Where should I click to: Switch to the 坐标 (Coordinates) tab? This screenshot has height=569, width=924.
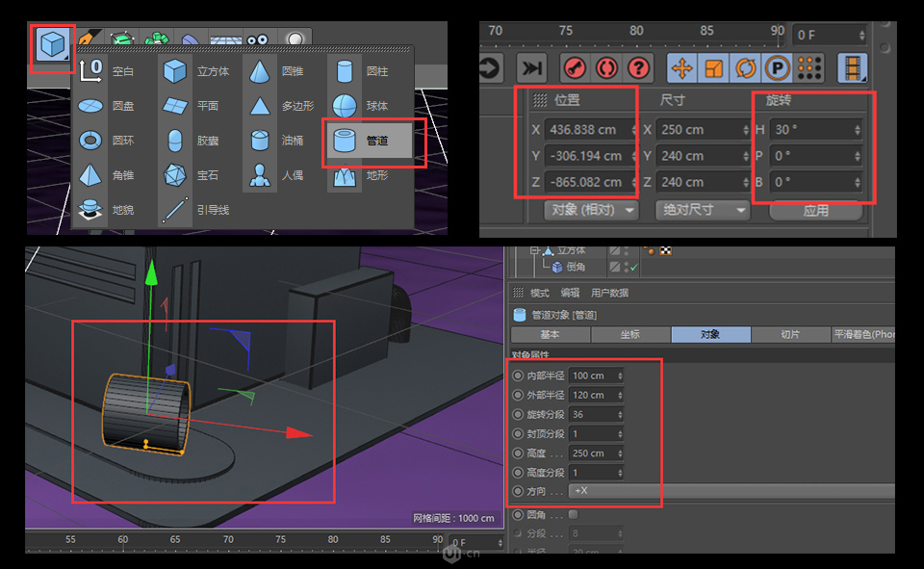(x=631, y=333)
